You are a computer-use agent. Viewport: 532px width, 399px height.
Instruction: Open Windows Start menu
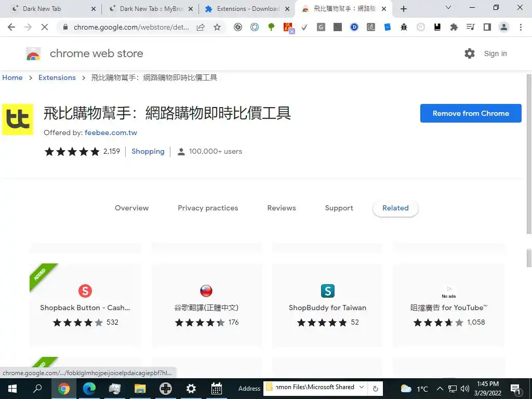tap(12, 389)
